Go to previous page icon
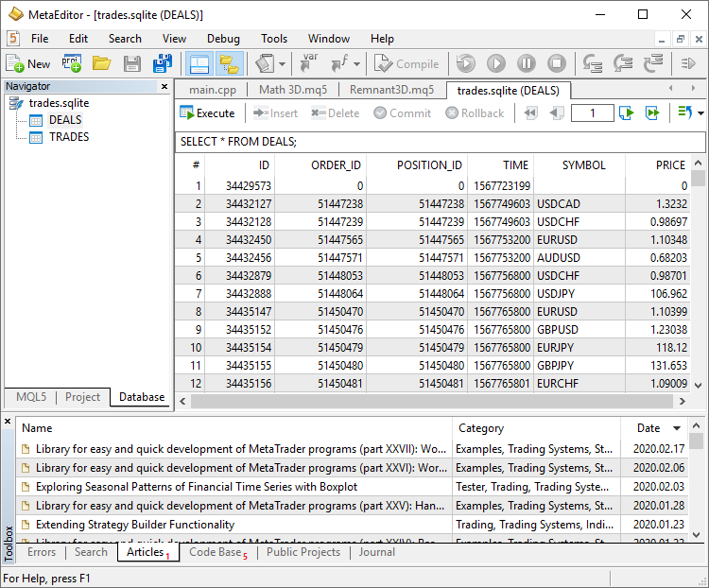 point(557,113)
